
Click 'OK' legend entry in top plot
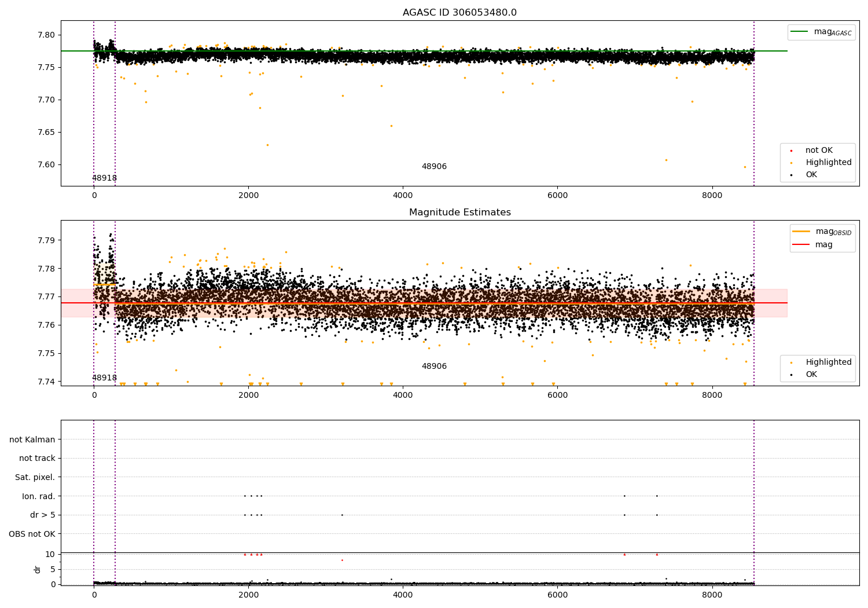811,175
